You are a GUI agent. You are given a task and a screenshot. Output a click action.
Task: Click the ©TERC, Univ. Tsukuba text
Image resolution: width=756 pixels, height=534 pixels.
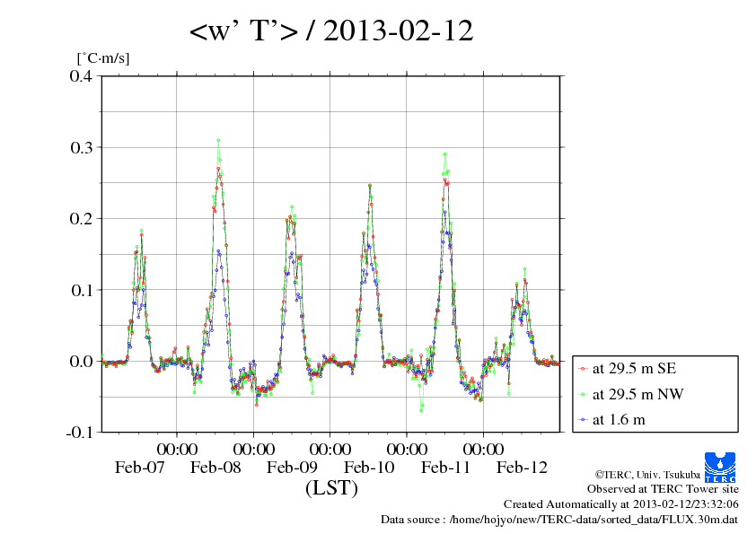[x=647, y=475]
